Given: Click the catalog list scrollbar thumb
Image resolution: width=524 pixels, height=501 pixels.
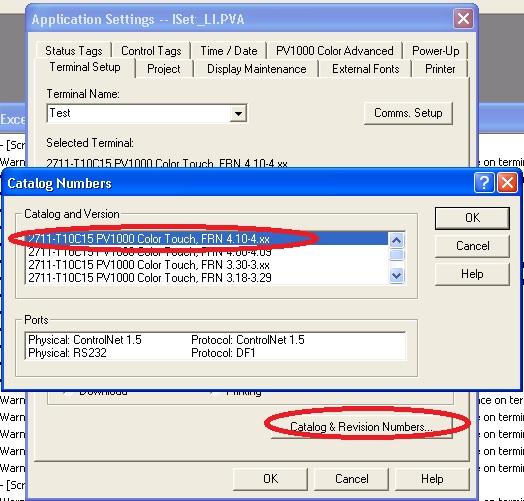Looking at the screenshot, I should click(396, 255).
